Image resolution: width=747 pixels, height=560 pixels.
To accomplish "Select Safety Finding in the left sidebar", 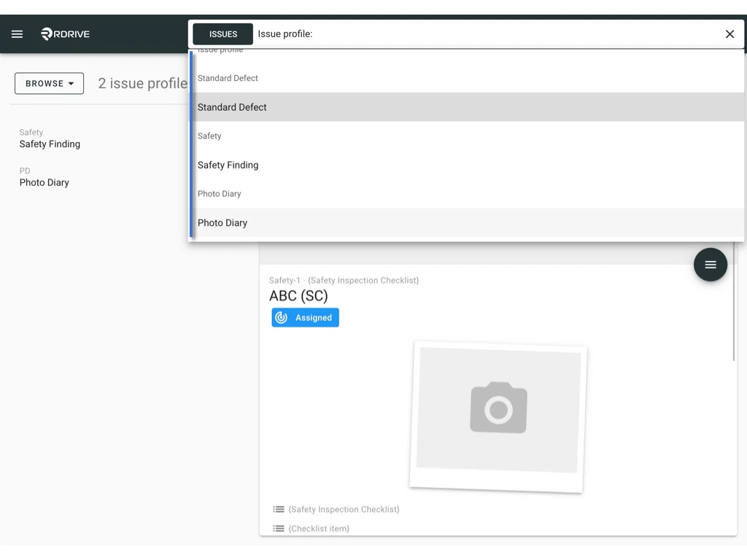I will (x=50, y=144).
